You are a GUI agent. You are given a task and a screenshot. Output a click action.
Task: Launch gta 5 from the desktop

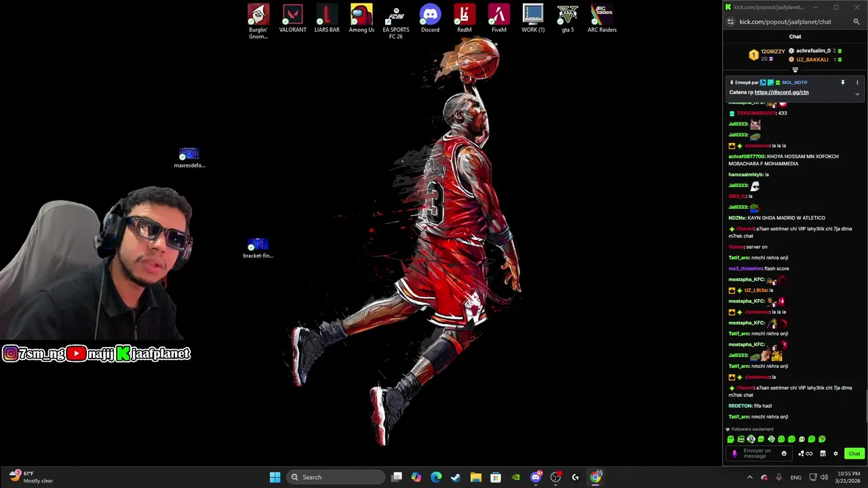tap(568, 19)
